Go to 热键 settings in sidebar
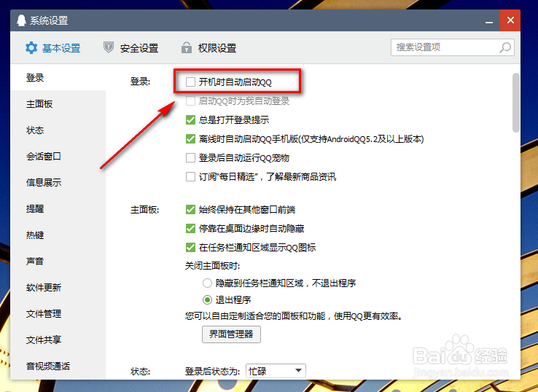538x392 pixels. pyautogui.click(x=58, y=235)
